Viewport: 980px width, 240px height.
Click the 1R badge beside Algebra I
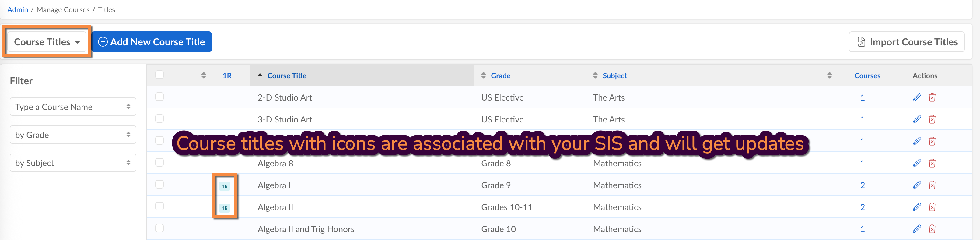tap(225, 186)
